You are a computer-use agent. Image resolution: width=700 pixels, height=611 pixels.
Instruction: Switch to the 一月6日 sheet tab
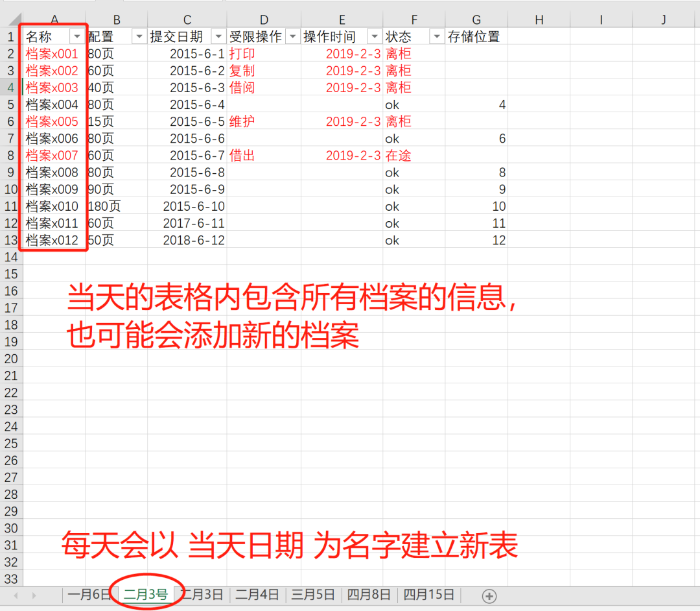coord(89,595)
